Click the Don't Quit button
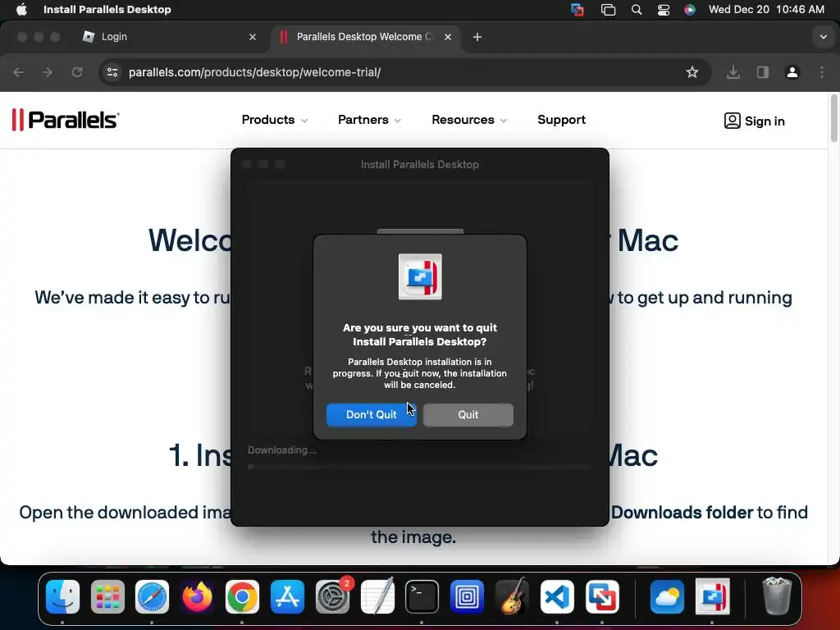 [372, 414]
